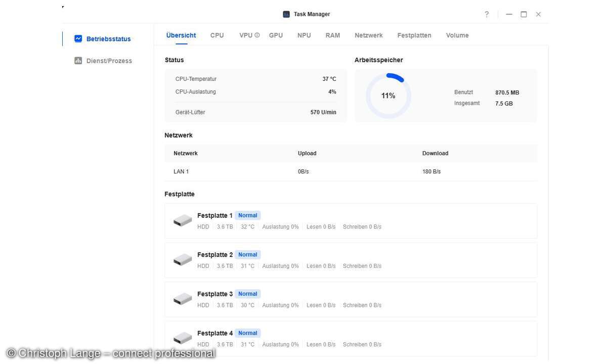Select the LAN 1 network row

pos(351,172)
